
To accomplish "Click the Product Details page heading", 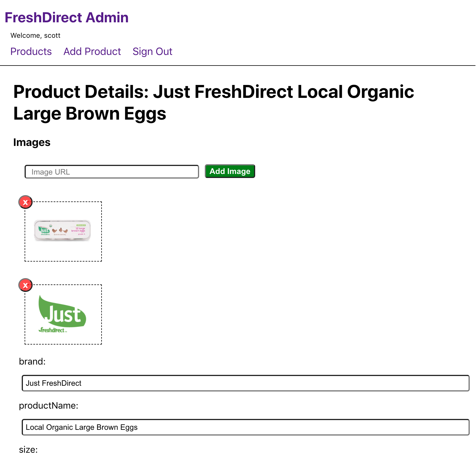I will click(214, 103).
